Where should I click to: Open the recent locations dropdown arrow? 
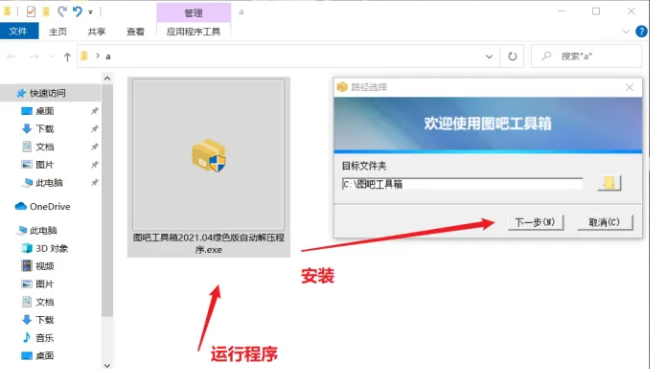coord(52,56)
